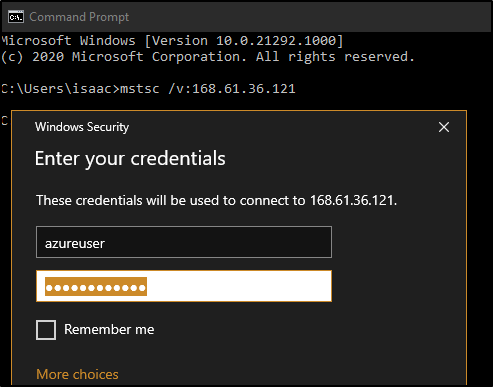Click the Enter your credentials heading
The image size is (493, 387).
tap(130, 158)
